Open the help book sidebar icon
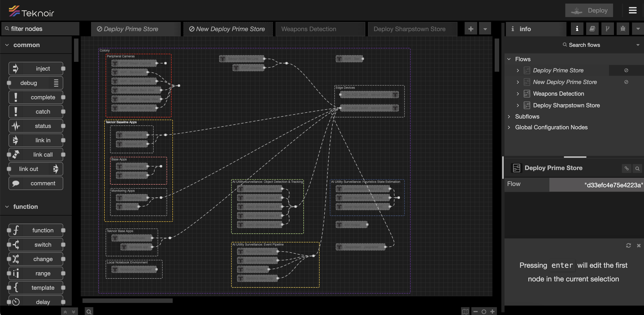The width and height of the screenshot is (644, 315). click(x=592, y=29)
